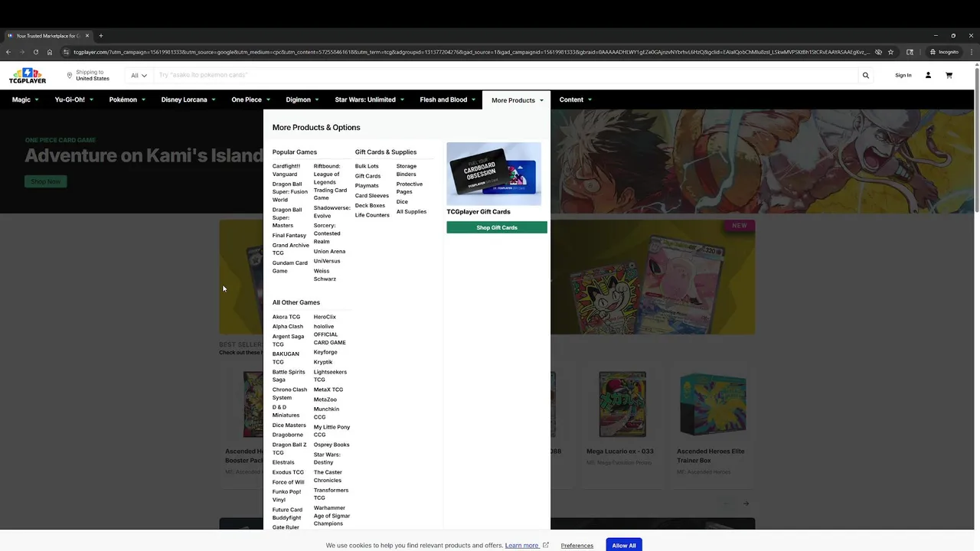The width and height of the screenshot is (980, 551).
Task: Open Storage Binders link
Action: coord(407,170)
